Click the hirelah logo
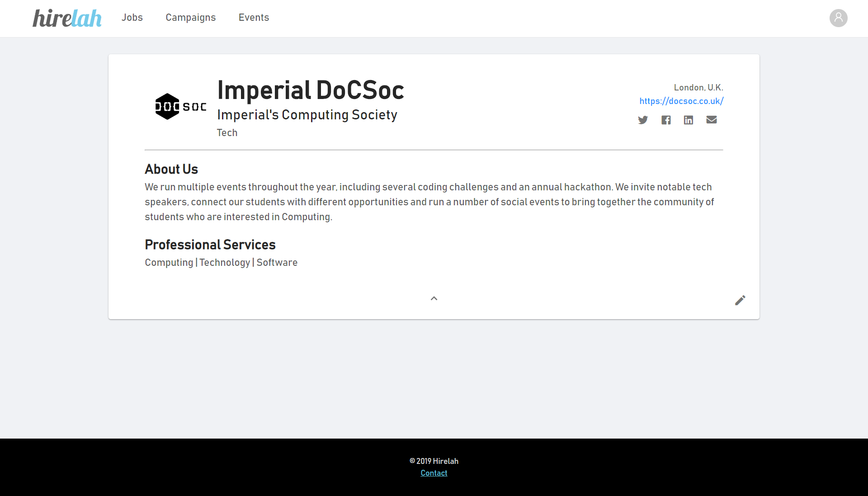The width and height of the screenshot is (868, 496). pos(67,19)
